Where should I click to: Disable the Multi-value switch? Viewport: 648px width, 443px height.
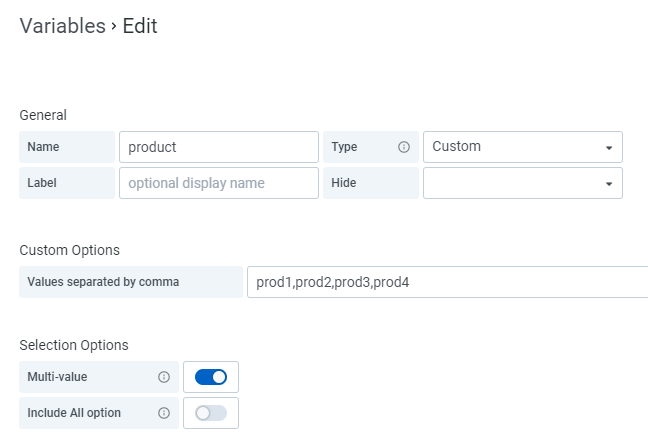[211, 377]
